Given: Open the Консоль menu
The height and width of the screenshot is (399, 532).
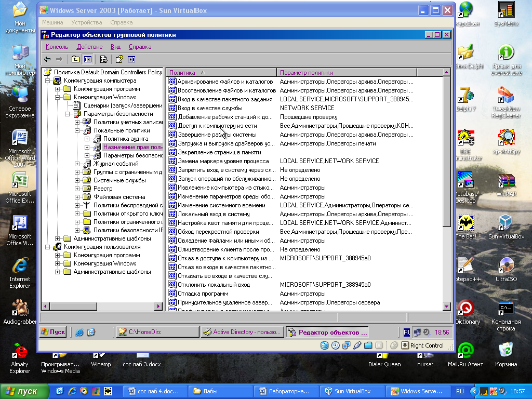Looking at the screenshot, I should click(x=57, y=47).
